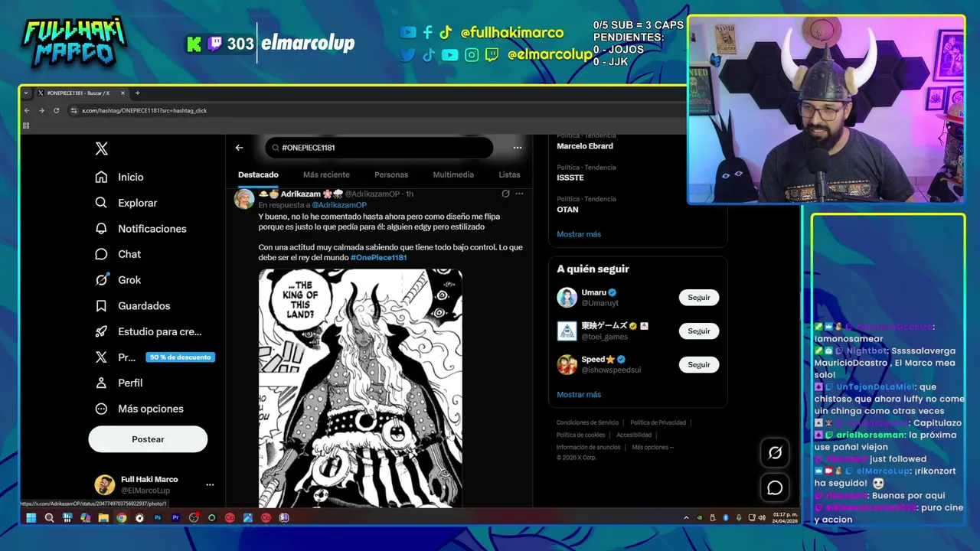Open more options on Adrikazam's post
Screen dimensions: 980x551
[x=519, y=194]
